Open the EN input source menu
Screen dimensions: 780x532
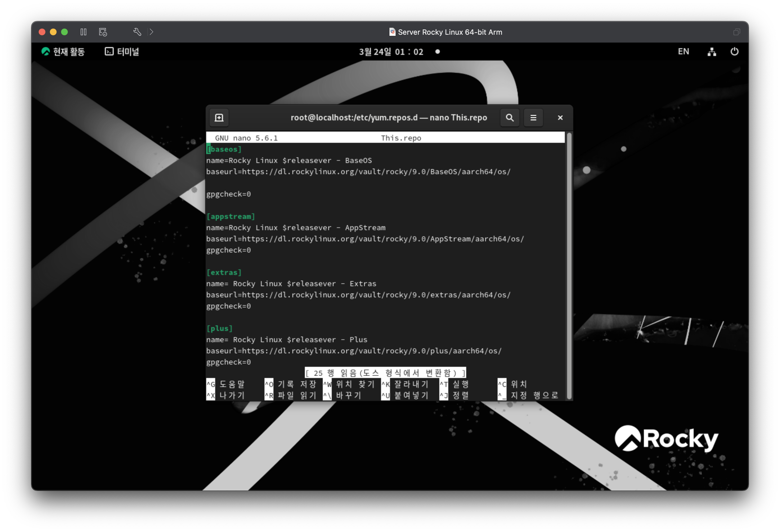683,52
